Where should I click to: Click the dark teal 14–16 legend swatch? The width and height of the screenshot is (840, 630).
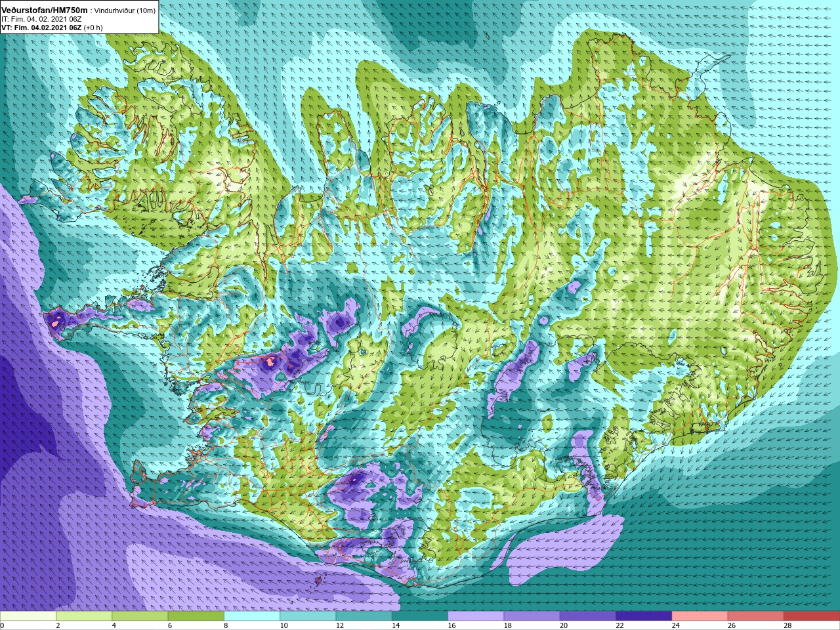click(x=420, y=616)
